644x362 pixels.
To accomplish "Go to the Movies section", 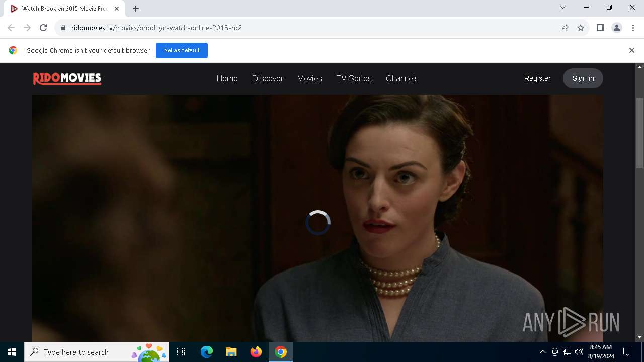I will coord(309,78).
